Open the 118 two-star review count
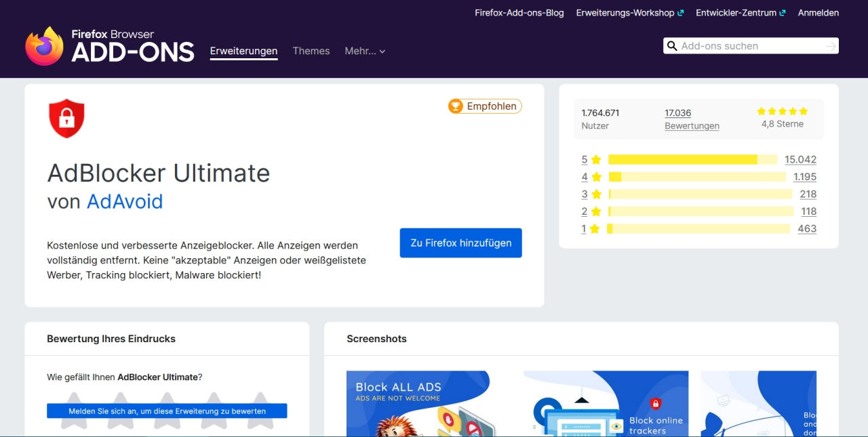 coord(809,211)
